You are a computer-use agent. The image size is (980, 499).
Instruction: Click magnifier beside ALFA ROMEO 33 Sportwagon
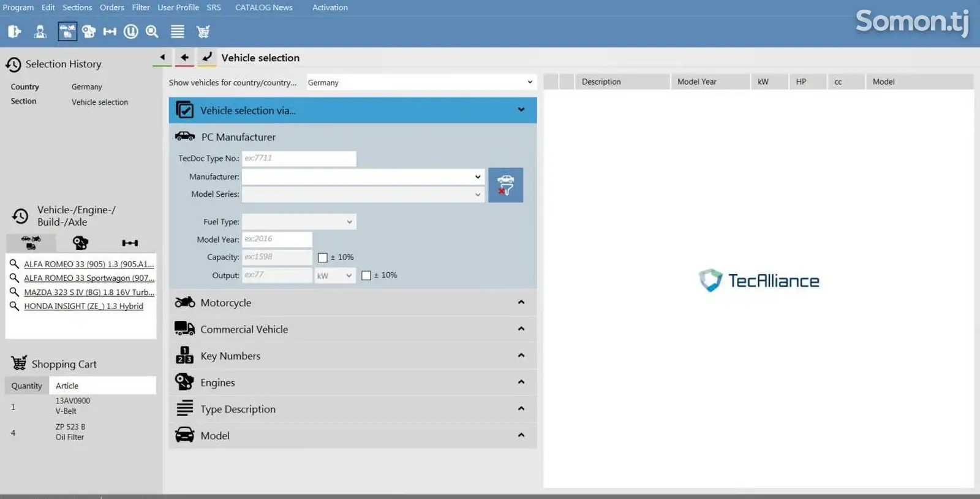pyautogui.click(x=14, y=278)
